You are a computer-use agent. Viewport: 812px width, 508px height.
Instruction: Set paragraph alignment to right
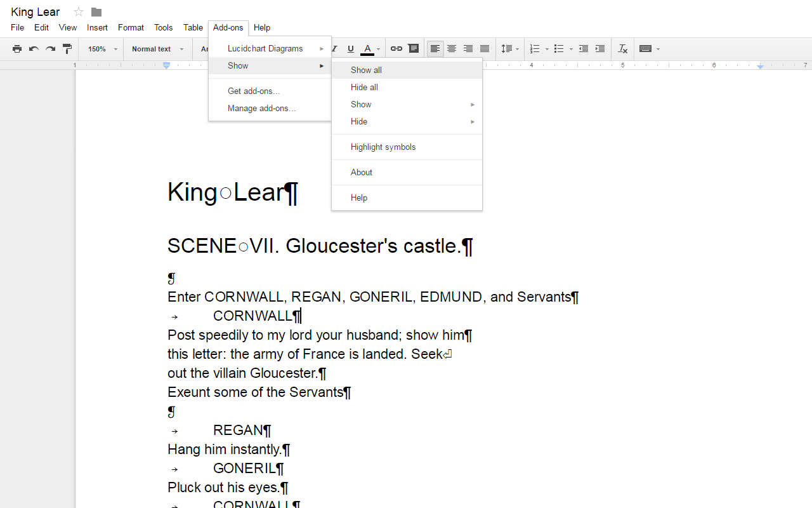click(468, 49)
